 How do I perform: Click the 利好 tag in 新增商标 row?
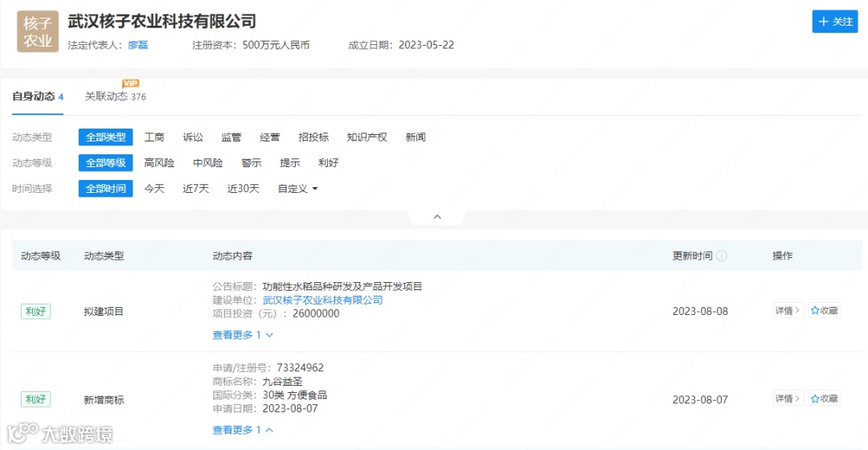(x=35, y=399)
